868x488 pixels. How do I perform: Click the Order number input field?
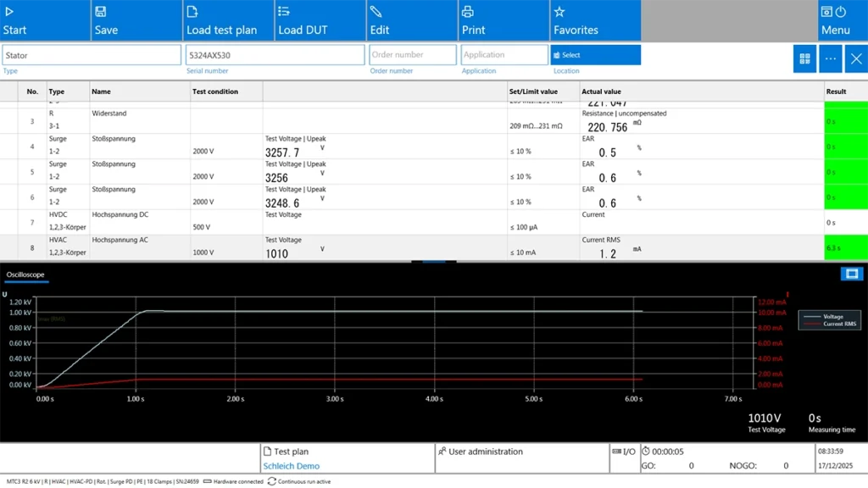(x=413, y=55)
